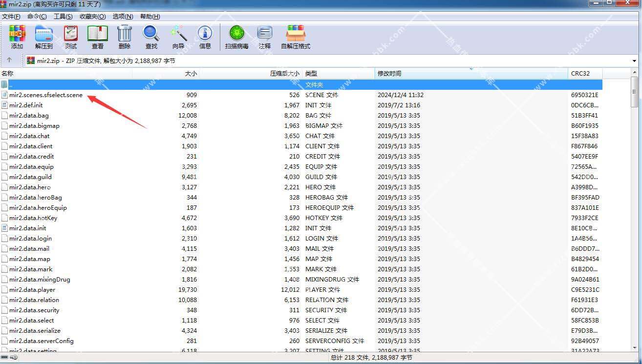Select mir2.scenes.sfselect.scene file
The width and height of the screenshot is (642, 364).
tap(46, 95)
